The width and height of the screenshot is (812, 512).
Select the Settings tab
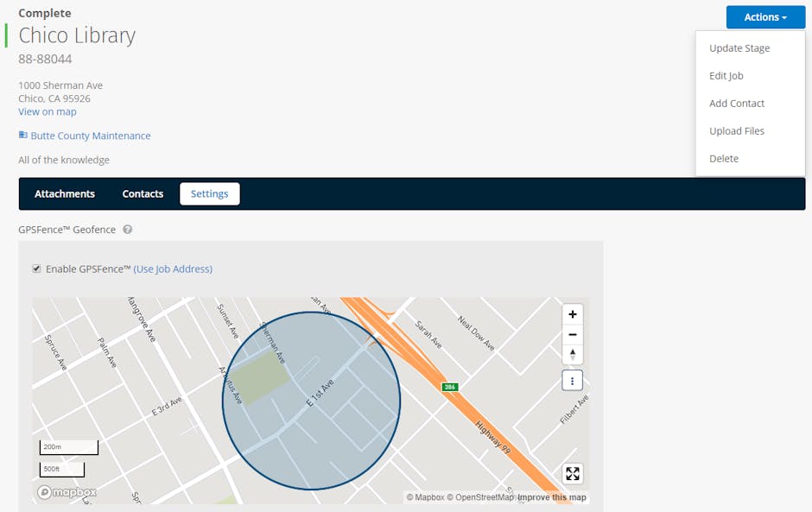tap(209, 193)
